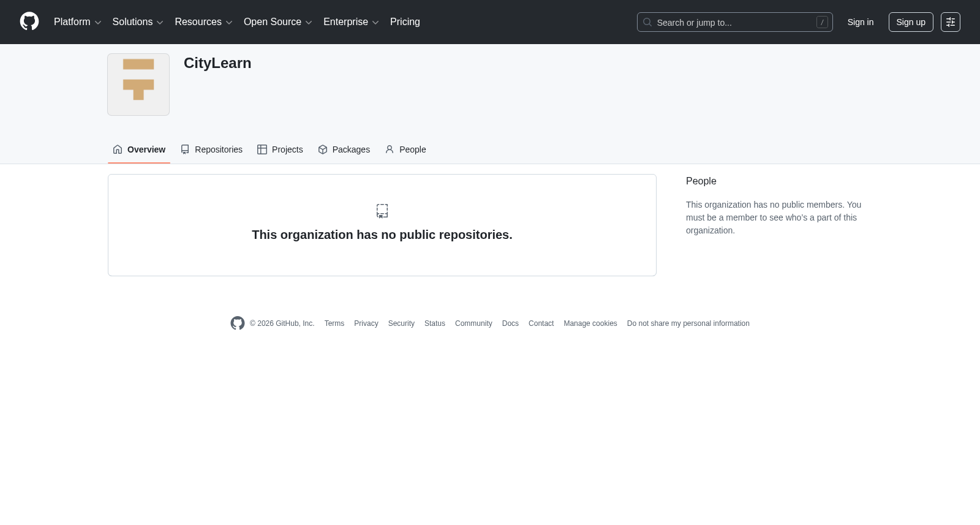The height and width of the screenshot is (525, 980).
Task: Open the Contact footer link
Action: (x=541, y=323)
